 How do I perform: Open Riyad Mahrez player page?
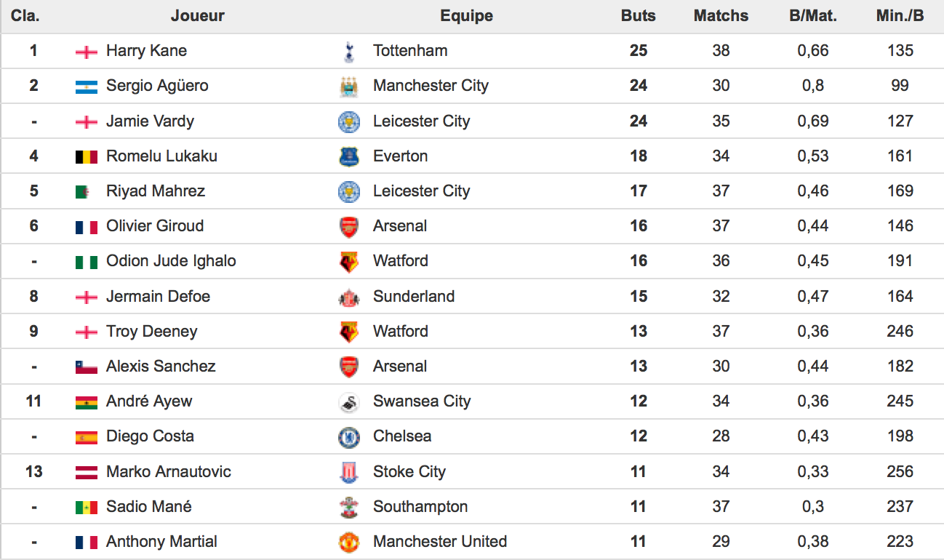click(155, 191)
